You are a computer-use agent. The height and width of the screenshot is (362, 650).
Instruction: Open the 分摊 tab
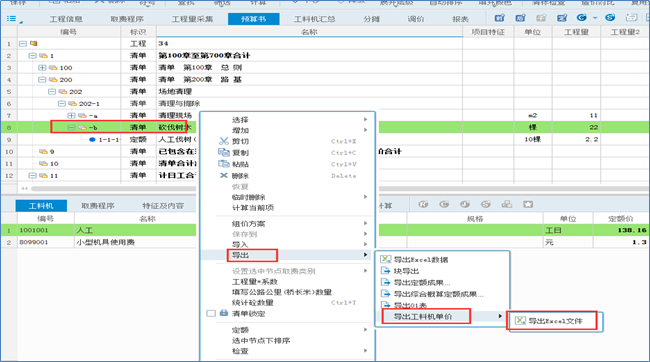point(371,19)
